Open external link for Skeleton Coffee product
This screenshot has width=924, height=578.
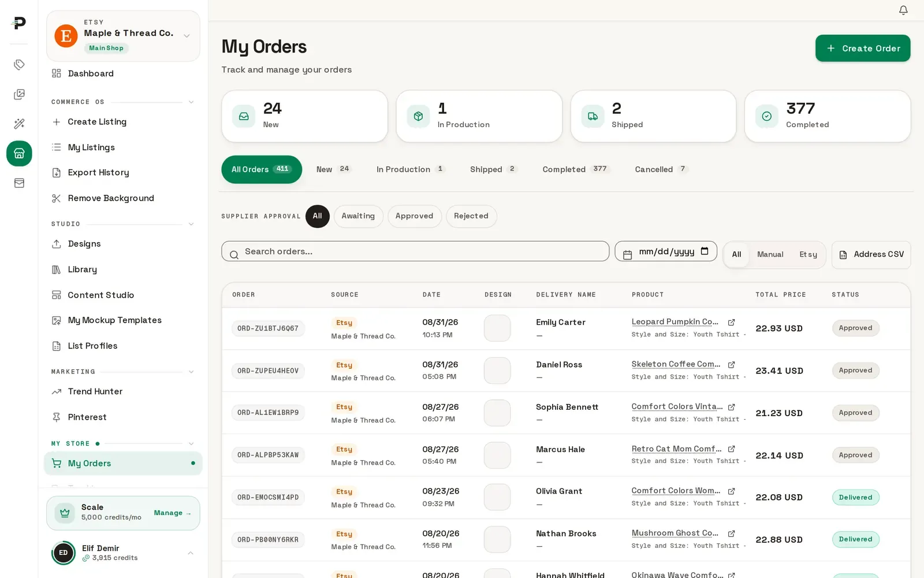731,365
